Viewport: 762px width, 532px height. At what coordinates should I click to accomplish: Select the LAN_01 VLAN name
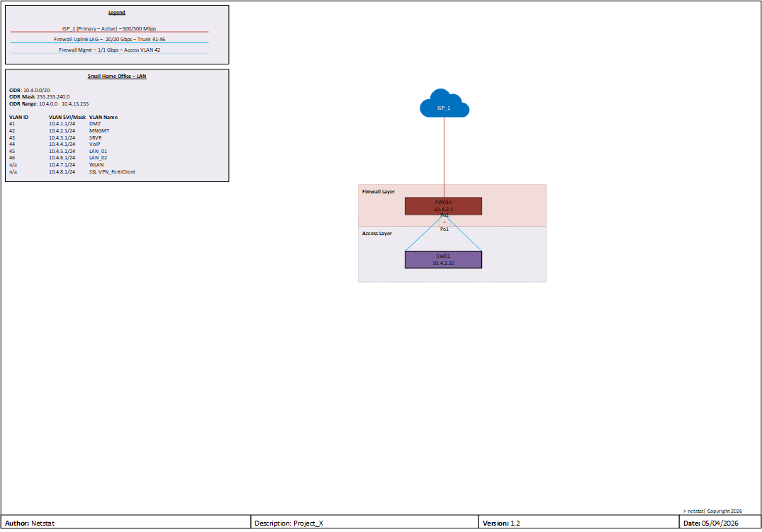pos(98,151)
